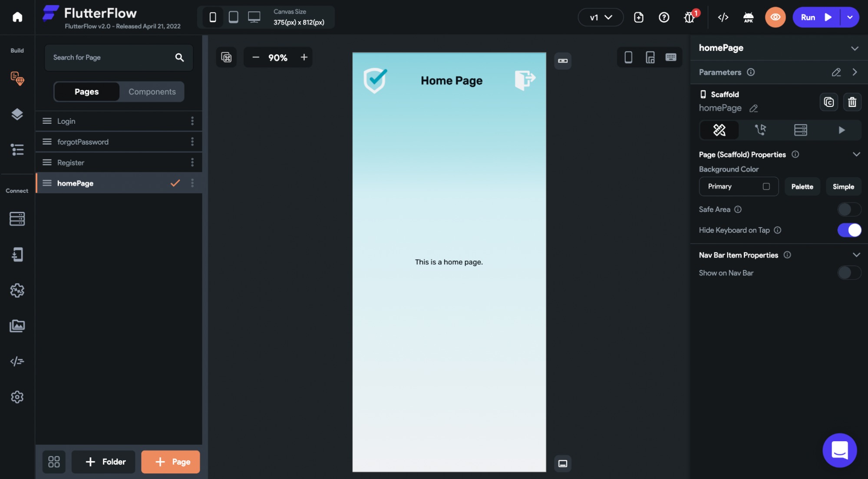Select the Actions tab in properties panel

[x=760, y=130]
